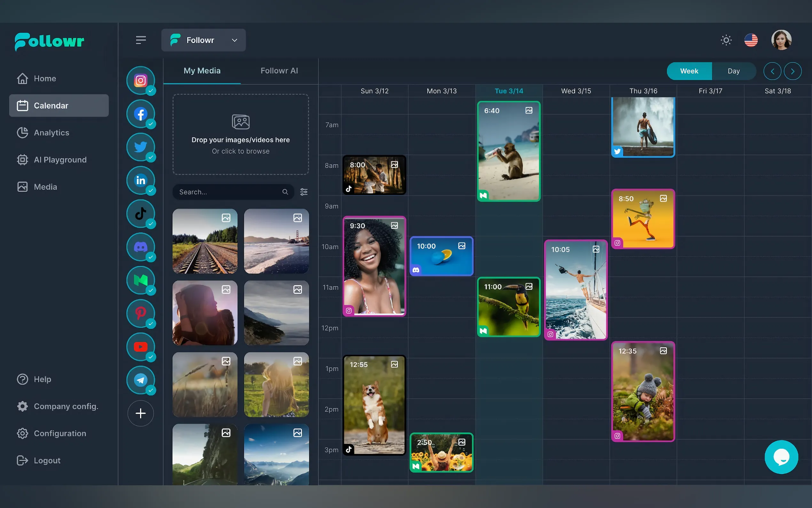Click the media Search field
This screenshot has width=812, height=508.
coord(228,192)
